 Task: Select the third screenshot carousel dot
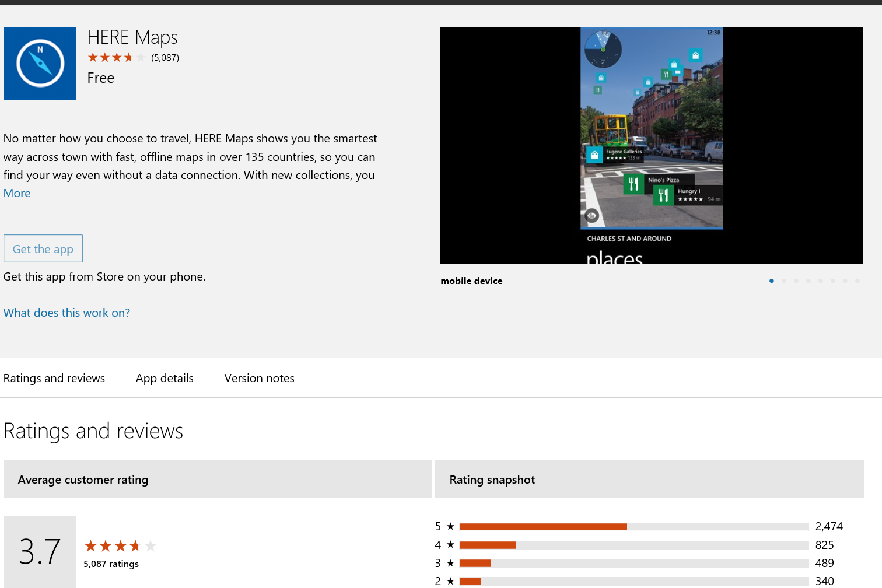coord(796,281)
